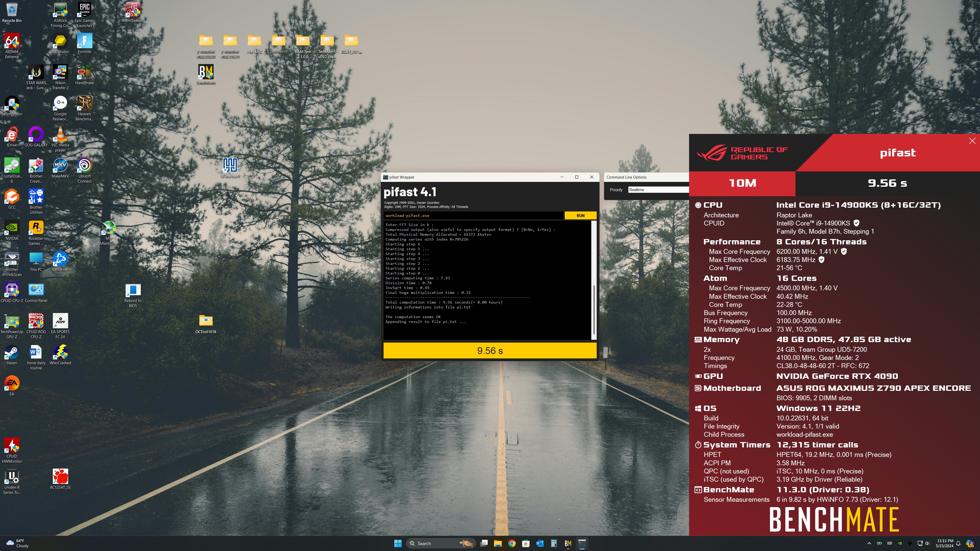Open Outlook from the taskbar
980x551 pixels.
pos(540,543)
